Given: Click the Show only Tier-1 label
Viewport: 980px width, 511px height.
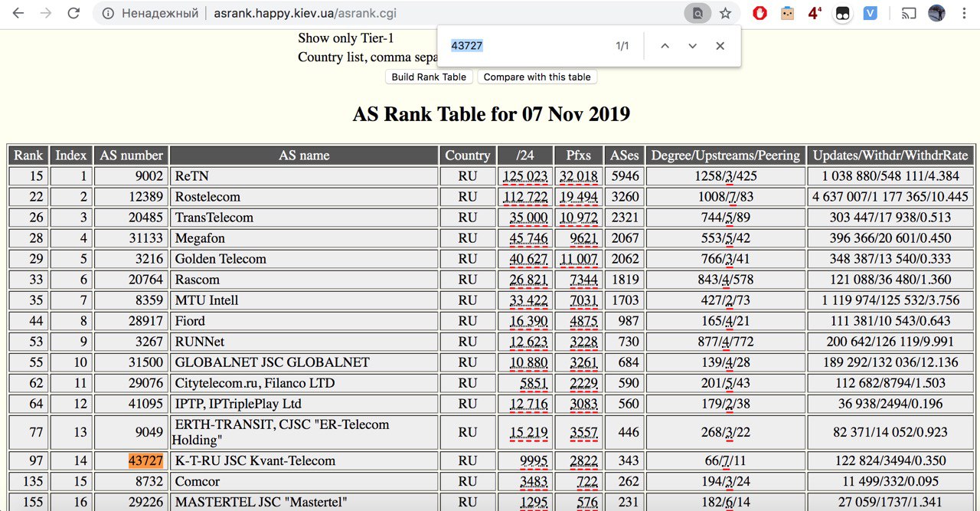Looking at the screenshot, I should 346,38.
